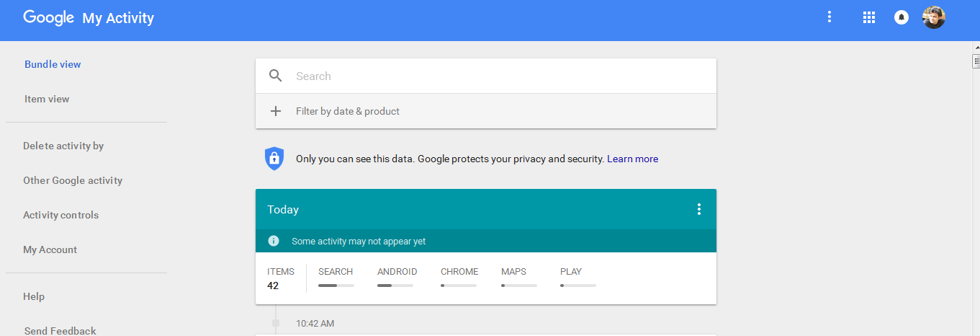This screenshot has height=336, width=980.
Task: Open the Today card three-dot menu
Action: pos(698,209)
